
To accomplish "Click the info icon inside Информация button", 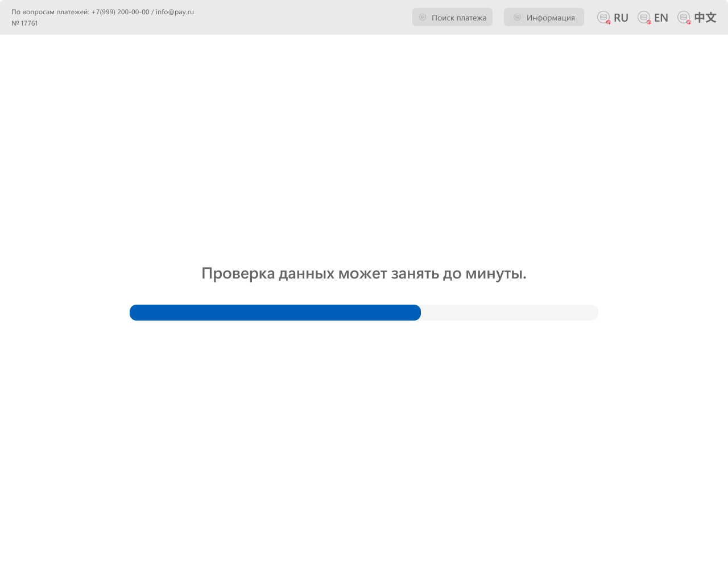I will [x=517, y=17].
